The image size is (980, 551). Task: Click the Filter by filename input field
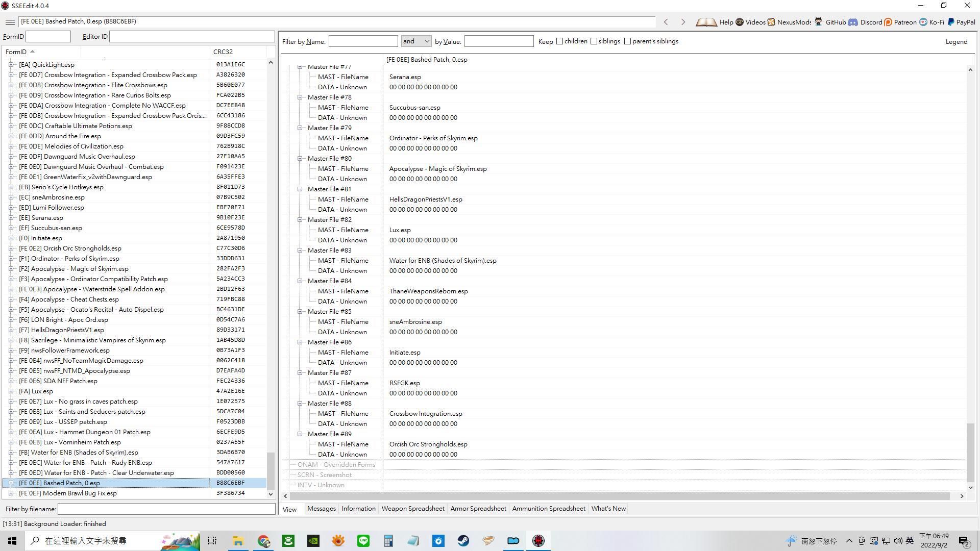pos(166,509)
